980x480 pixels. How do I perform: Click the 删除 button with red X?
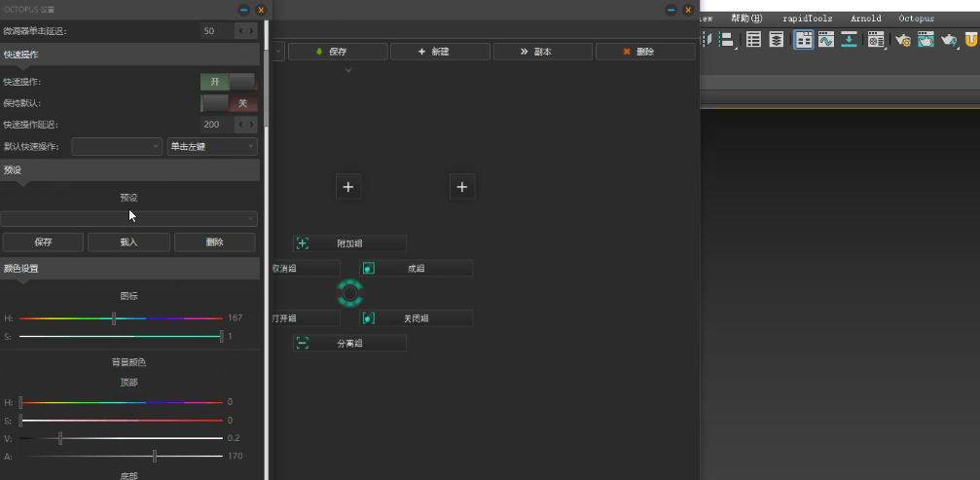(645, 52)
